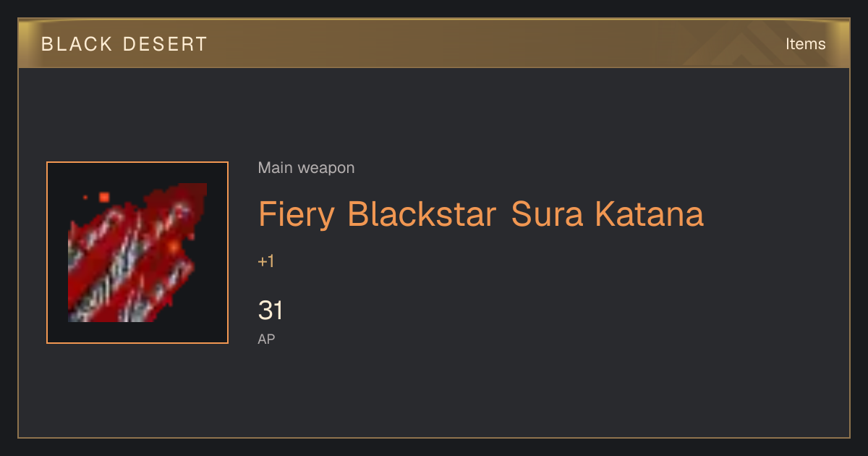868x456 pixels.
Task: Open the Items page link
Action: click(x=805, y=44)
